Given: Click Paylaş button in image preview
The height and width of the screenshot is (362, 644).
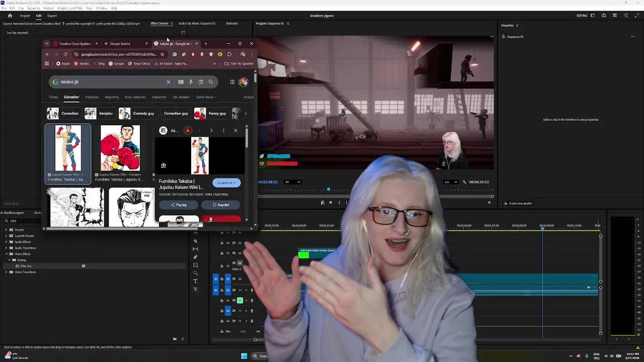Looking at the screenshot, I should pyautogui.click(x=179, y=205).
